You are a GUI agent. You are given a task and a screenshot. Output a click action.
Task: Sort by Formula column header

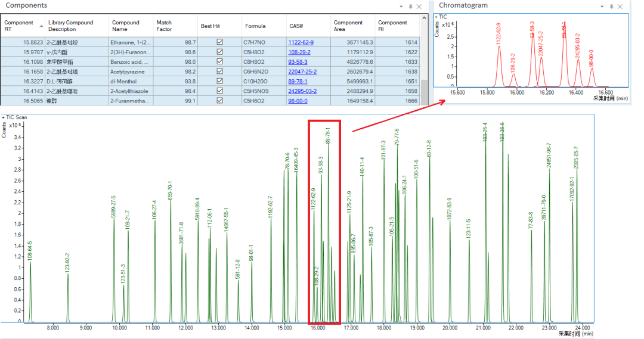point(264,26)
